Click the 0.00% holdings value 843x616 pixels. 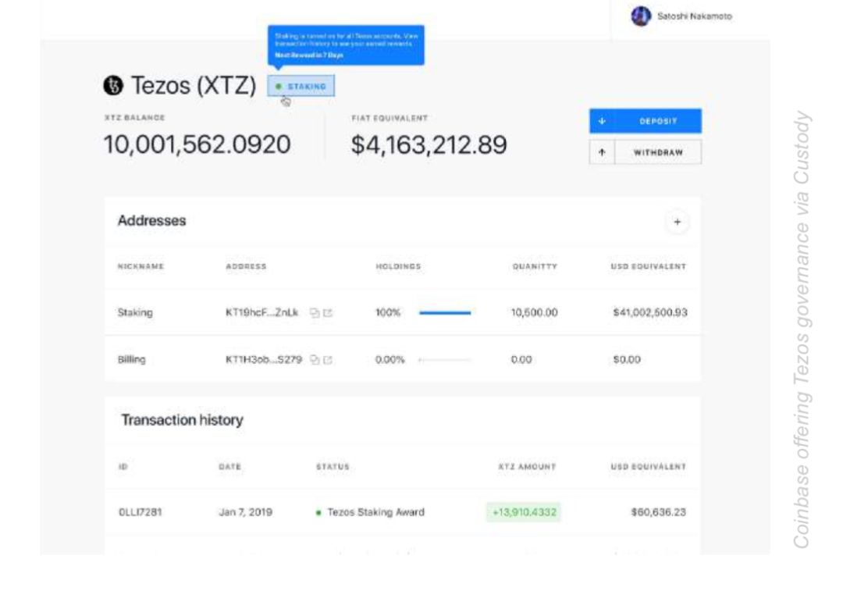click(389, 359)
